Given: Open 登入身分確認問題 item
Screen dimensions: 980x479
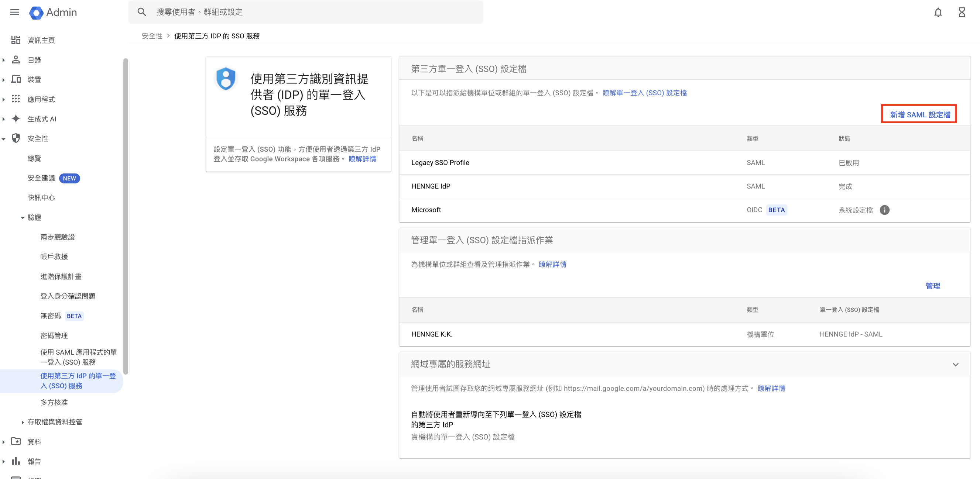Looking at the screenshot, I should tap(68, 296).
